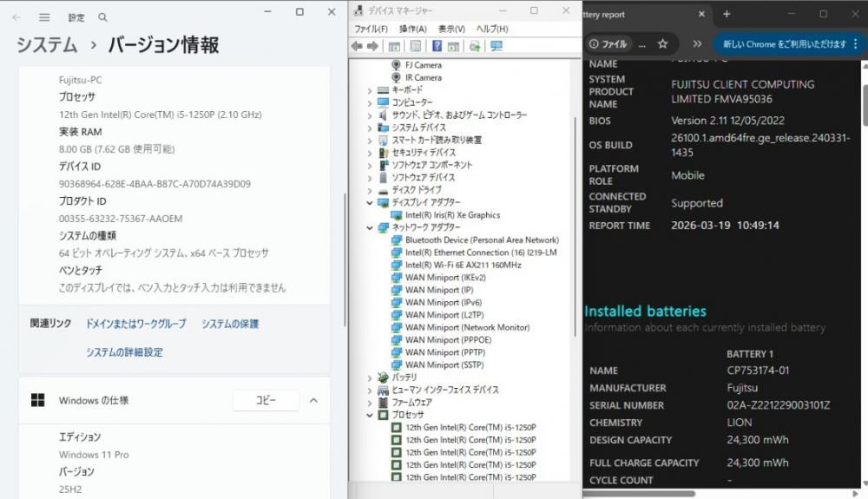Collapse the Windows の仕様 section chevron
This screenshot has width=868, height=499.
(x=314, y=400)
